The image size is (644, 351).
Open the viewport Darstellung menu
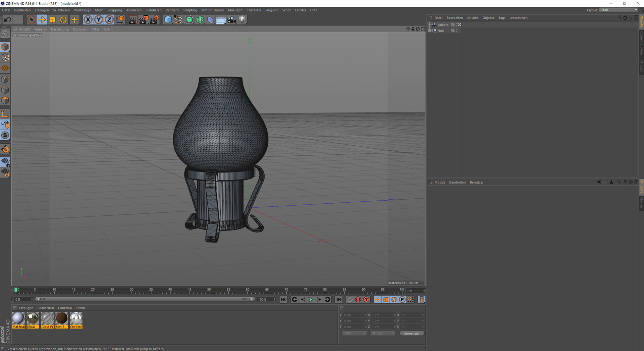coord(60,29)
